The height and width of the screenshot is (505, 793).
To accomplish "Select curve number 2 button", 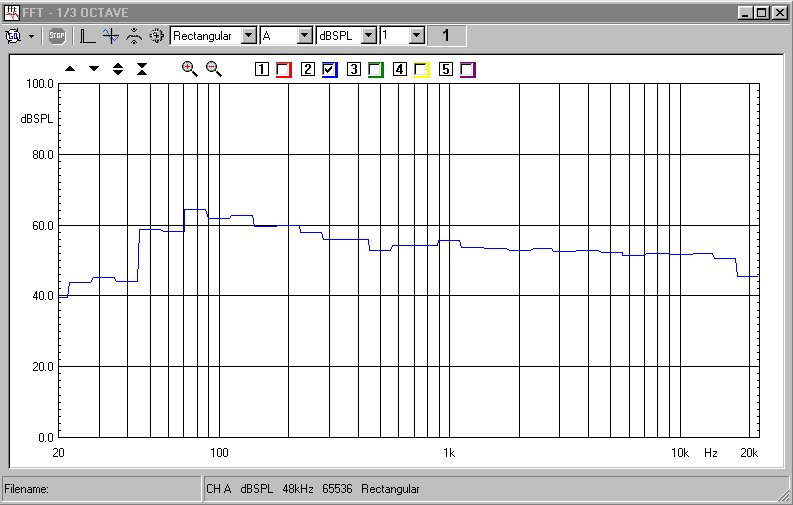I will coord(307,69).
